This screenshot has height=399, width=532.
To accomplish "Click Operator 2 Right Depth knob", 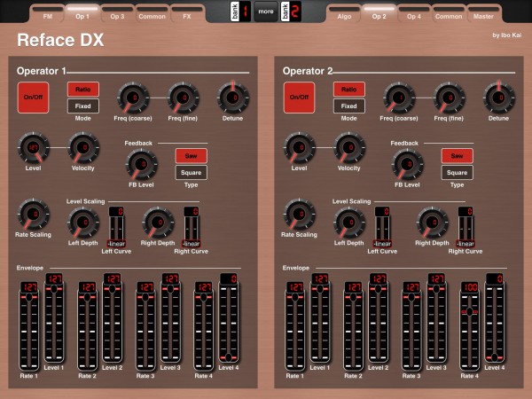I will point(433,223).
